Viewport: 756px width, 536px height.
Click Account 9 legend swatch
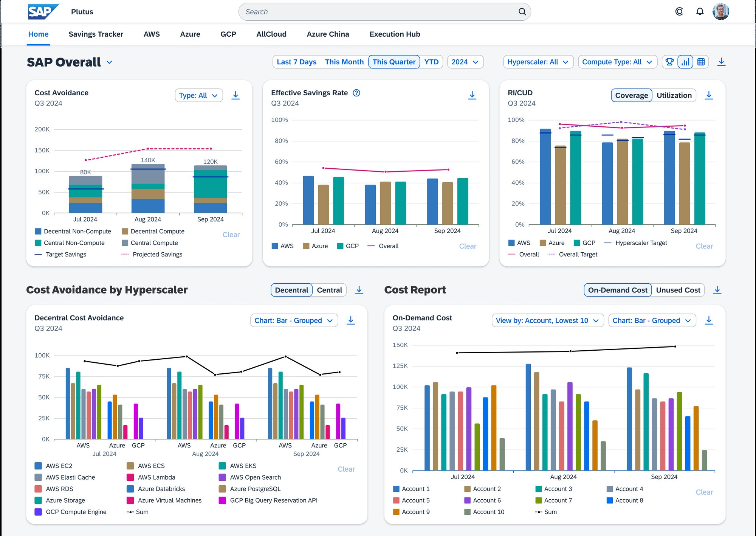click(x=396, y=512)
